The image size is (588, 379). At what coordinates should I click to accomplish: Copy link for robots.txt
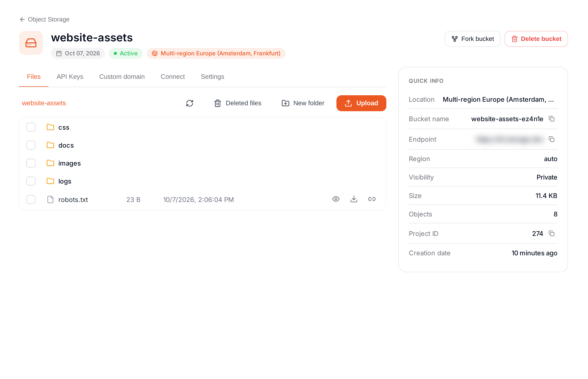[x=372, y=199]
